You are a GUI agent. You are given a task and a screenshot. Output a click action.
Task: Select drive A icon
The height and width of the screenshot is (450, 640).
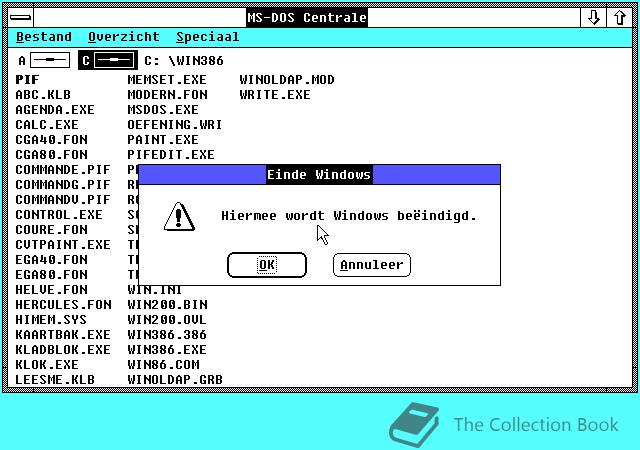coord(44,60)
